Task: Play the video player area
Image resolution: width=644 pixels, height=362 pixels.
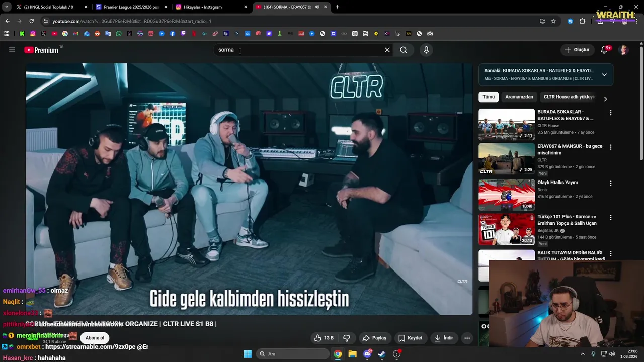Action: click(249, 189)
